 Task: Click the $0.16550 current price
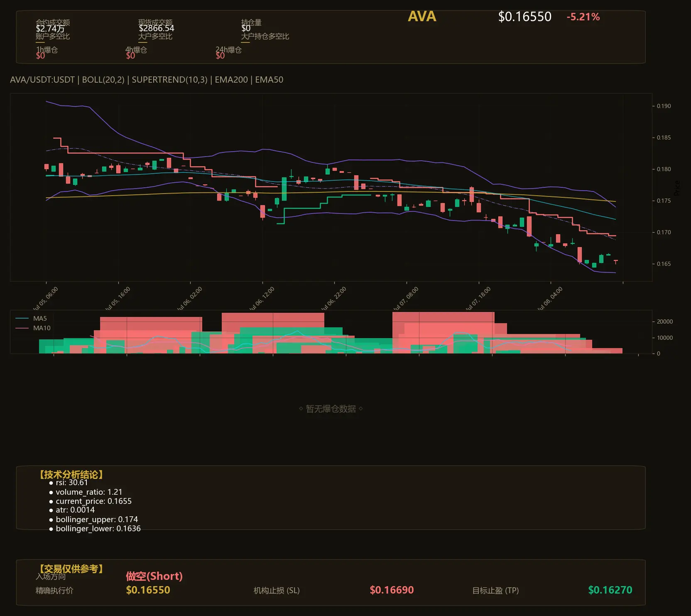tap(524, 17)
